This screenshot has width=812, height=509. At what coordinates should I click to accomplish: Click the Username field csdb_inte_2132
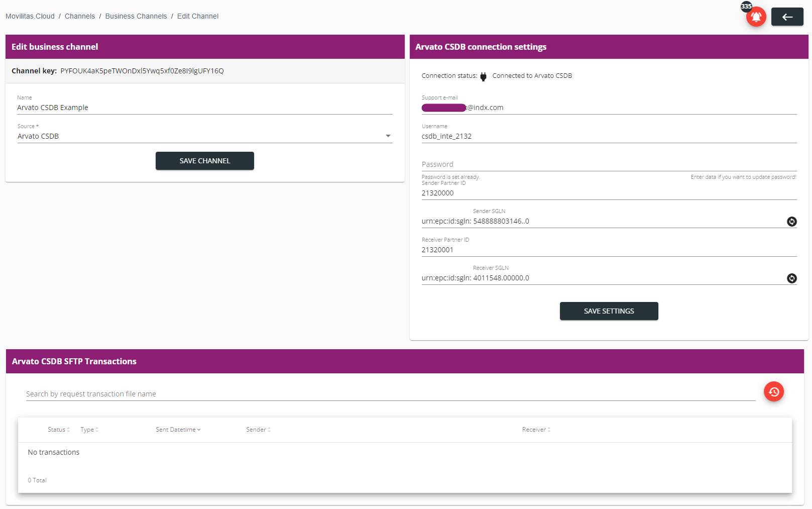(x=609, y=136)
